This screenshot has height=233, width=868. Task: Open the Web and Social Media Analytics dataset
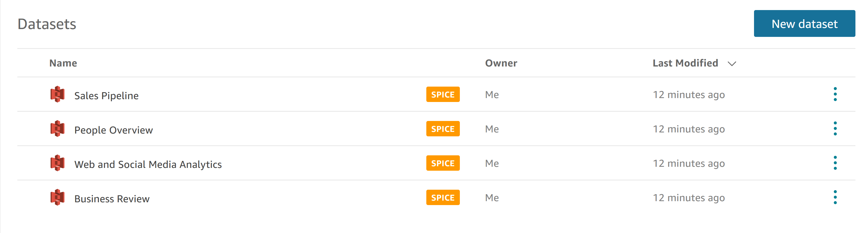click(x=148, y=165)
